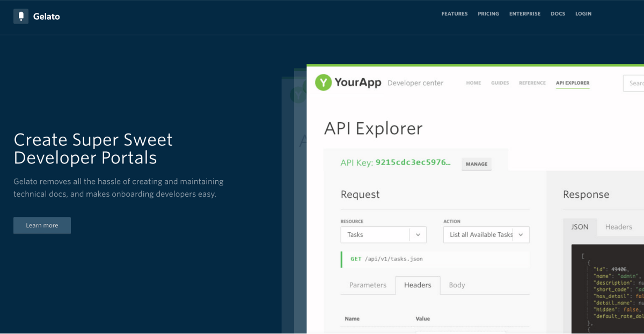This screenshot has height=334, width=644.
Task: Click the chevron on the Resource dropdown
Action: click(419, 235)
